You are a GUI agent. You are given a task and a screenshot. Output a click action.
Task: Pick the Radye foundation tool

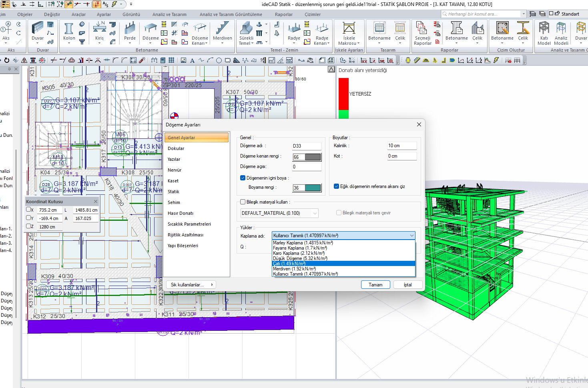[x=294, y=32]
